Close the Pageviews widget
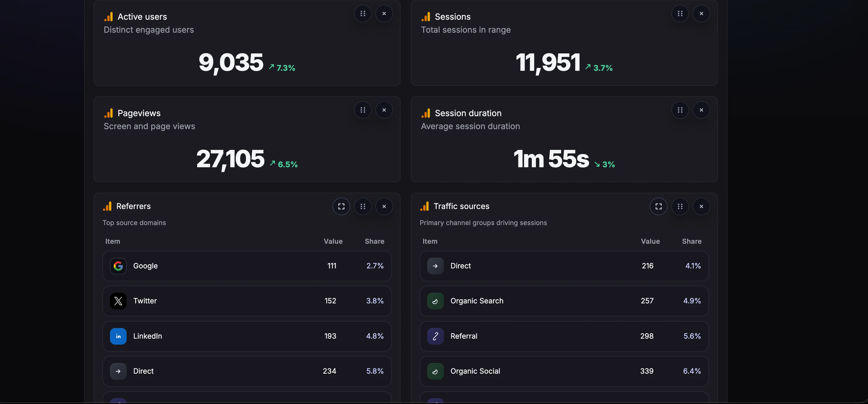Viewport: 868px width, 404px height. coord(384,110)
